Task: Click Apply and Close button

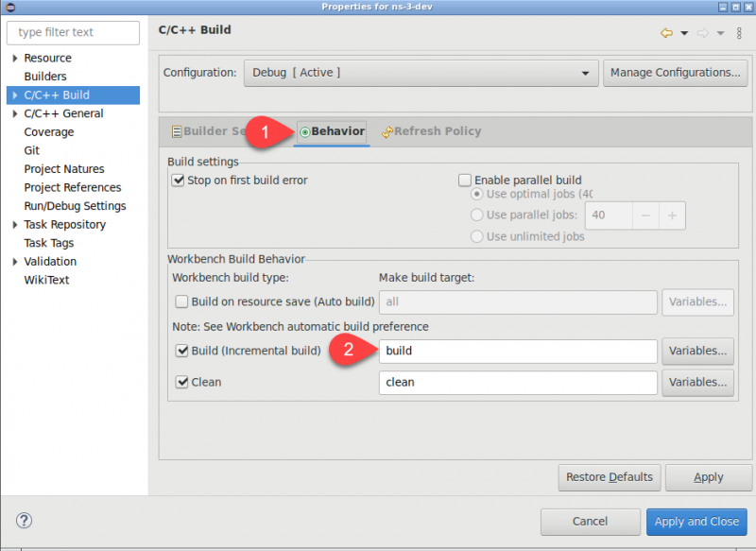Action: 696,522
